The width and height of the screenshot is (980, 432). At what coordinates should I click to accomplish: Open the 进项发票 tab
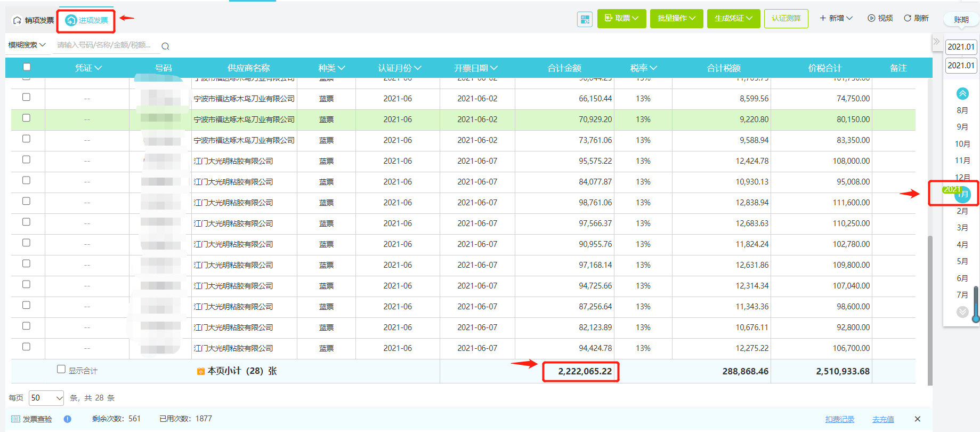(86, 20)
